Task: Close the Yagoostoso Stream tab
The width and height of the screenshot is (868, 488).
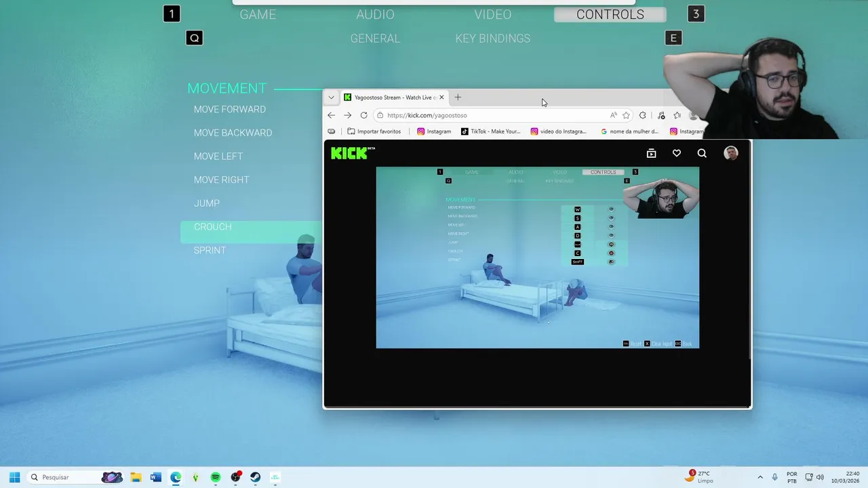Action: [x=441, y=97]
